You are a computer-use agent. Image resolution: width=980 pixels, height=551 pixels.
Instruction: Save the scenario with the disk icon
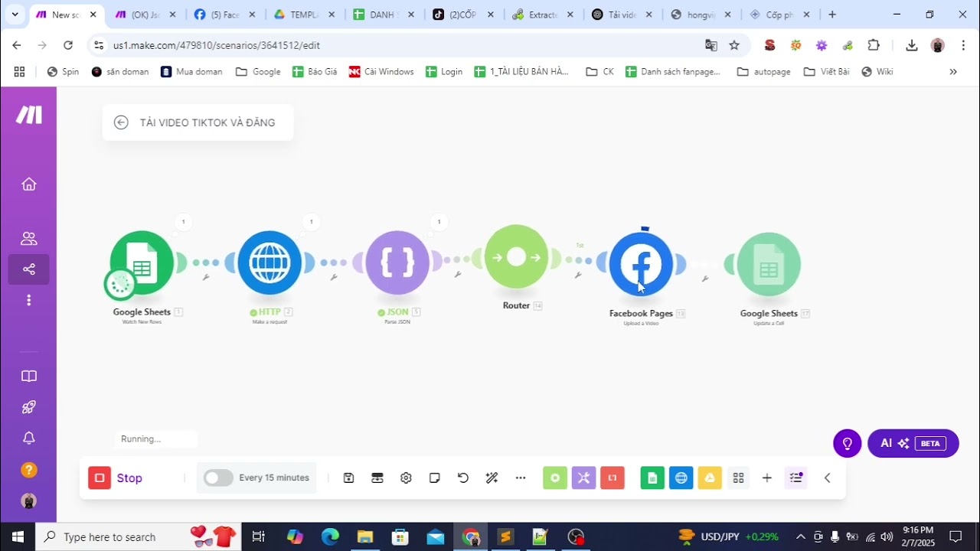348,478
